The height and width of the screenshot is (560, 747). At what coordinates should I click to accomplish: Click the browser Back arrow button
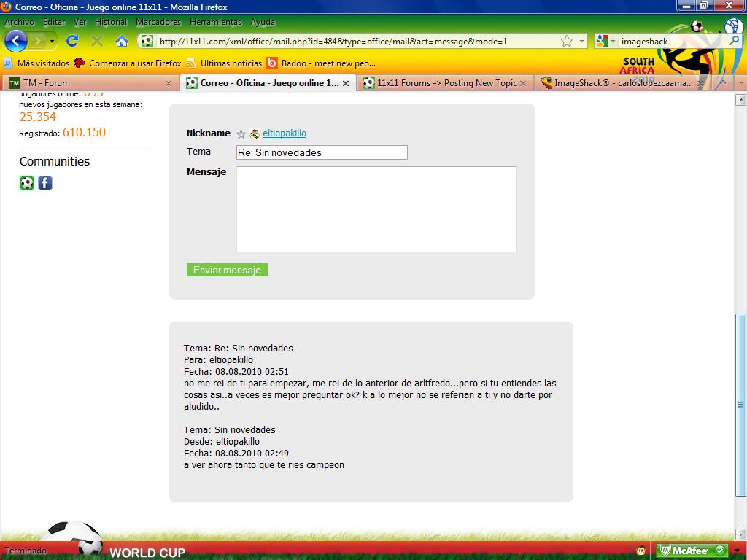point(16,41)
